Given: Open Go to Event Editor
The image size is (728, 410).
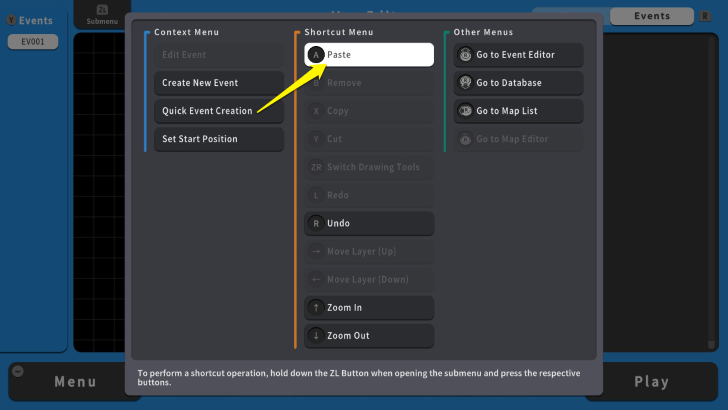Looking at the screenshot, I should [x=519, y=55].
